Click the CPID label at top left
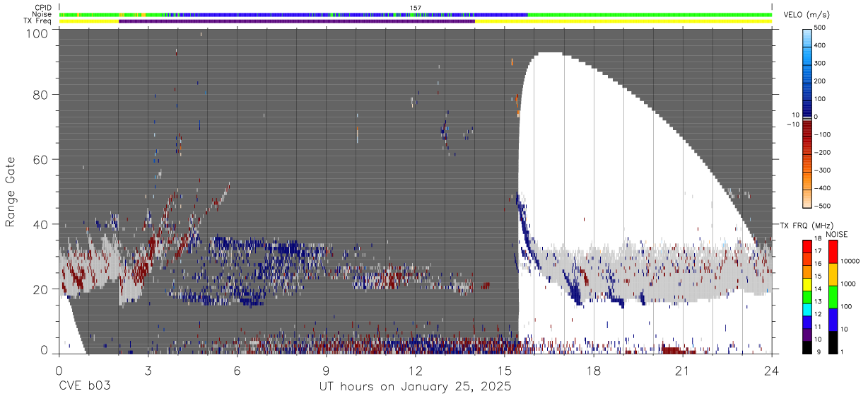The image size is (868, 401). tap(43, 8)
